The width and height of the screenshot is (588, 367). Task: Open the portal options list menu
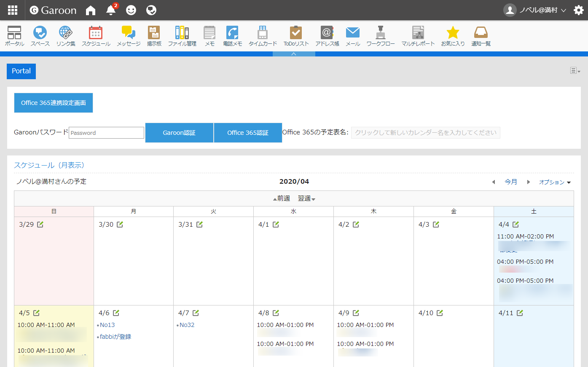pos(575,71)
